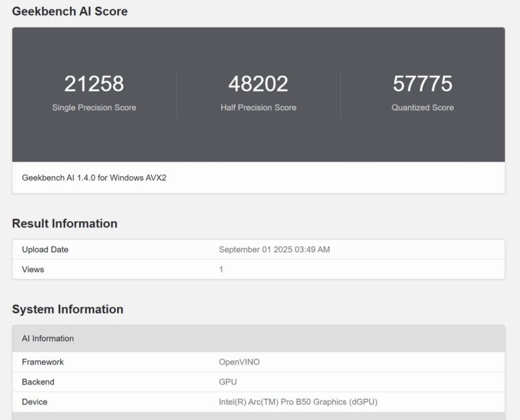Select the Intel Arc Pro B50 Graphics device name
520x420 pixels.
(298, 402)
